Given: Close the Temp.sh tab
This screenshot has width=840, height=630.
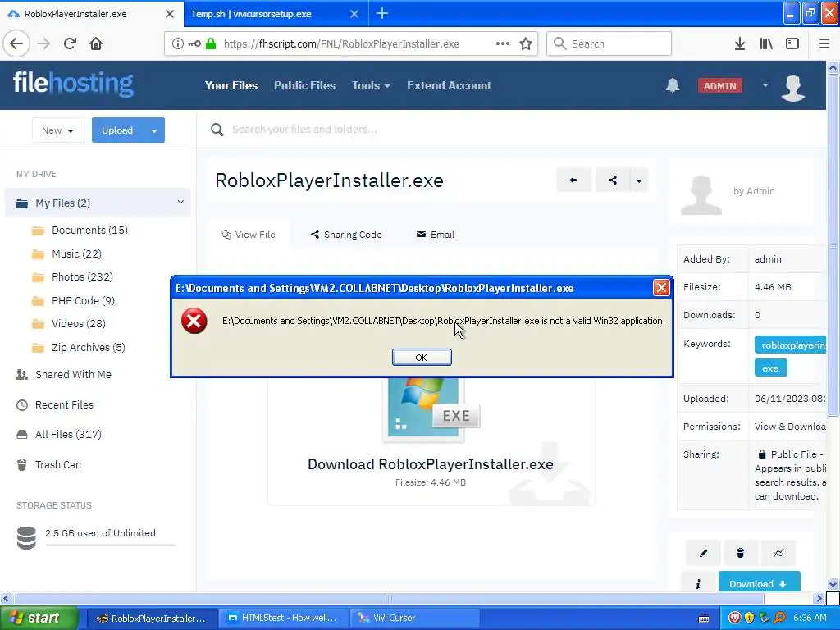Looking at the screenshot, I should pos(354,14).
